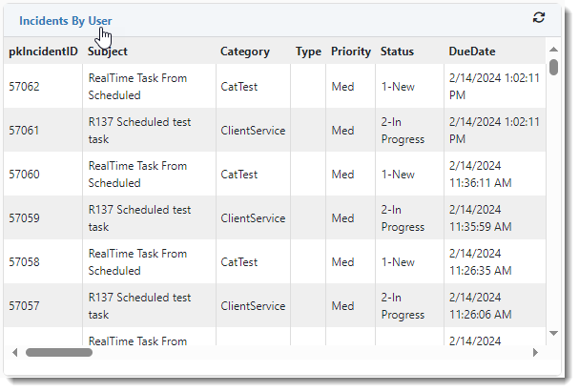The height and width of the screenshot is (392, 579).
Task: Click the refresh icon in panel header
Action: coord(539,18)
